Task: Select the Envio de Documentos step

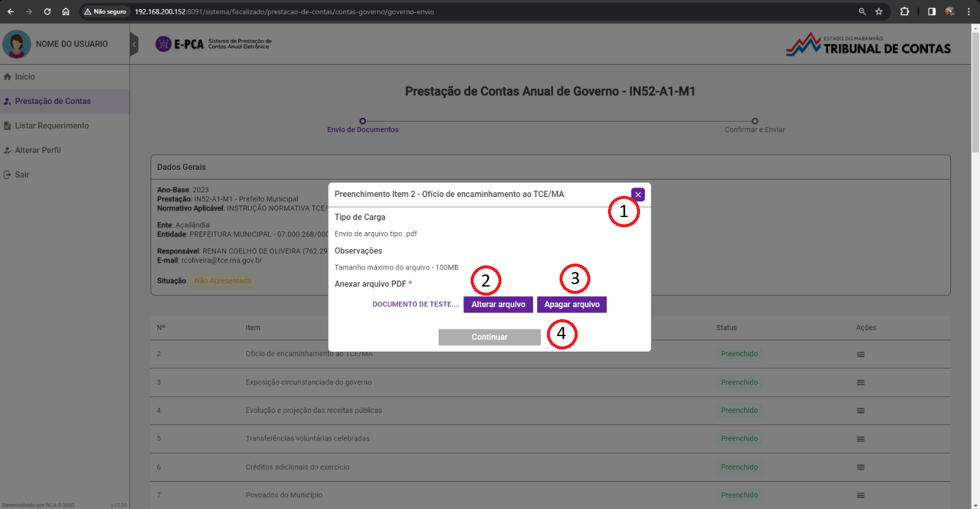Action: tap(363, 126)
